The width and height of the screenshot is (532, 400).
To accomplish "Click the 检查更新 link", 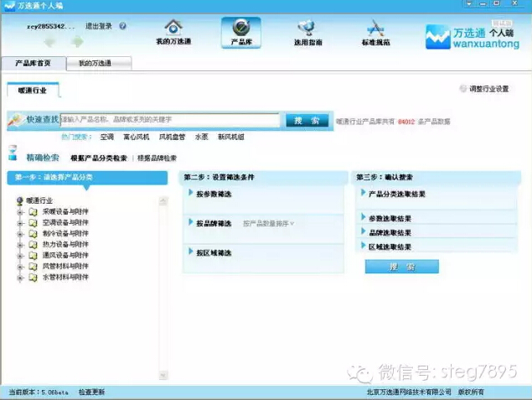I will 91,392.
